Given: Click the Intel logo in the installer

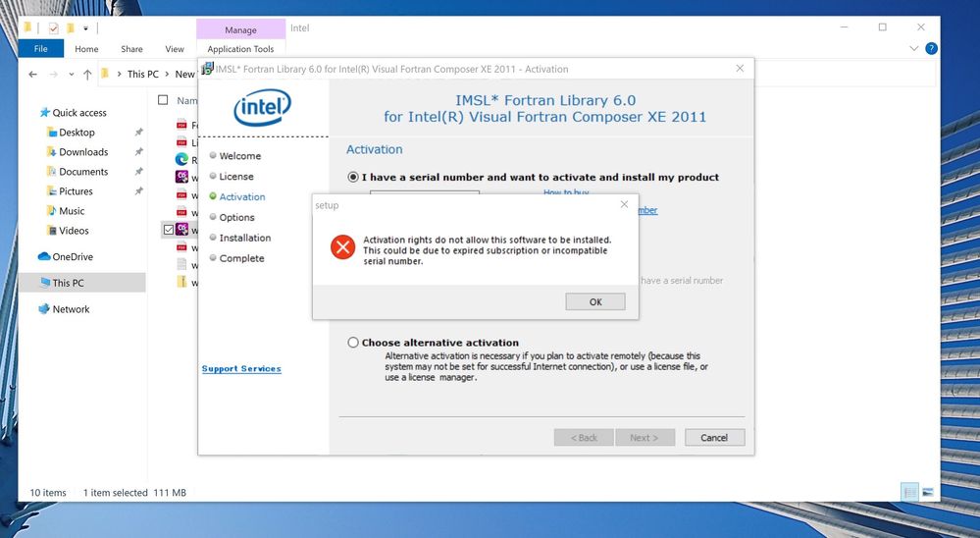Looking at the screenshot, I should [x=263, y=108].
